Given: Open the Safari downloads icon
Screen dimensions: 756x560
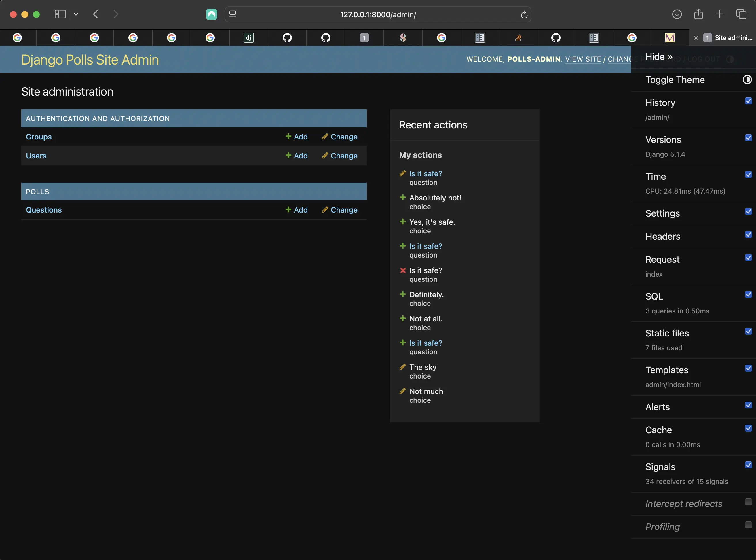Looking at the screenshot, I should point(677,14).
